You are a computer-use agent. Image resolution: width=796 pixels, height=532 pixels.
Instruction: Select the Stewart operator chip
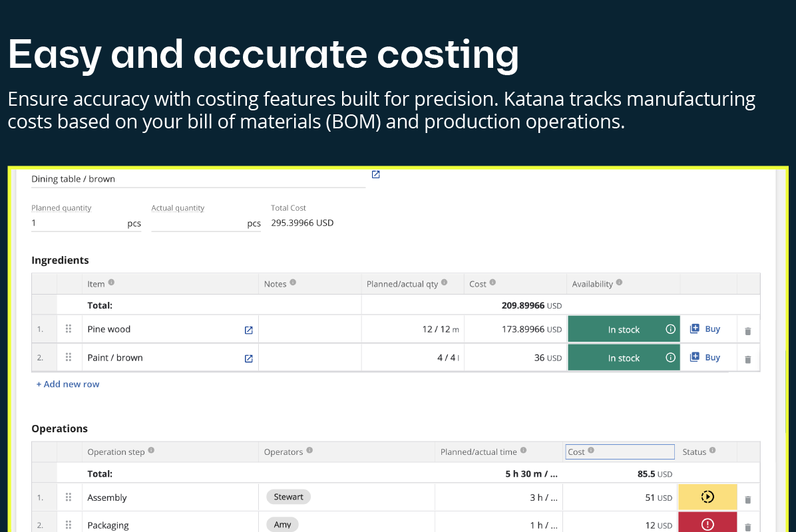pos(288,497)
